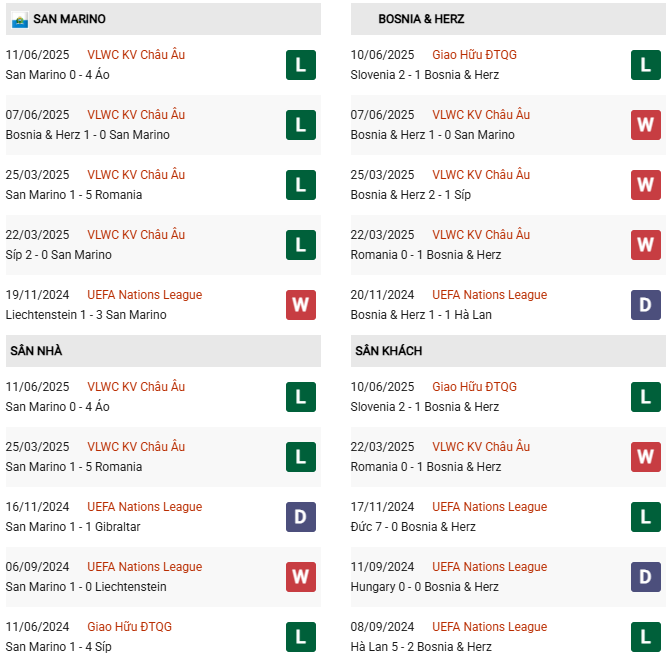Click the D badge for Hungary 0 - 0 Bosnia & Herz
The height and width of the screenshot is (659, 666).
[645, 577]
